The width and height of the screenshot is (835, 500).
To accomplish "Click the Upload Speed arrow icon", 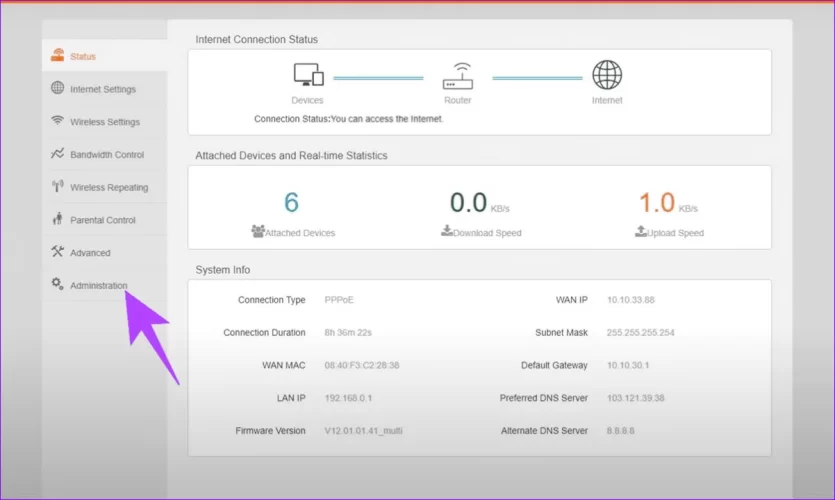I will tap(640, 232).
